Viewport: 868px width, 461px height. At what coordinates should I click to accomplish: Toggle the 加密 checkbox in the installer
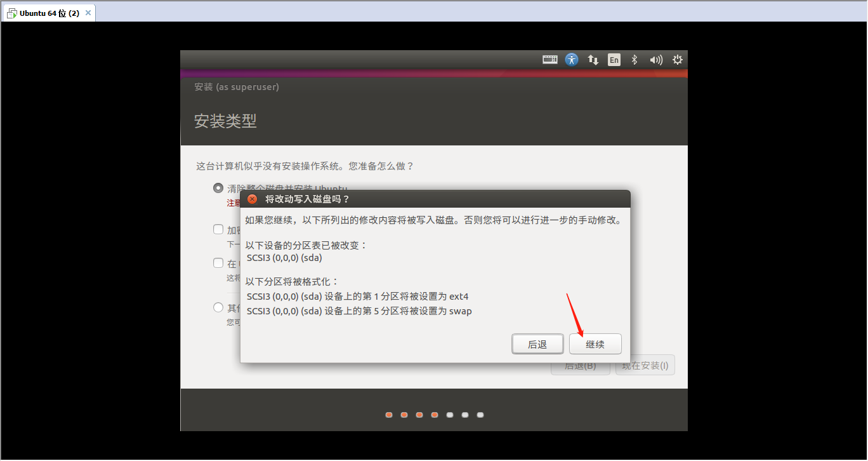click(x=218, y=230)
